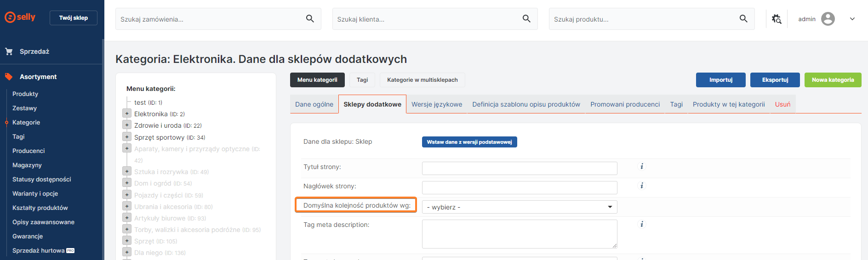Open admin account menu chevron
Viewport: 868px width, 260px height.
point(852,19)
